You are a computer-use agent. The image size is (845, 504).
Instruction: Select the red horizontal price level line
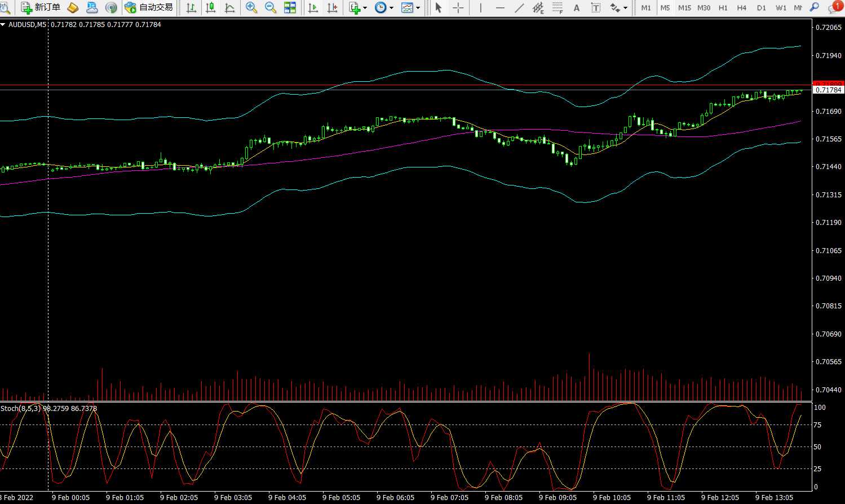[x=406, y=85]
